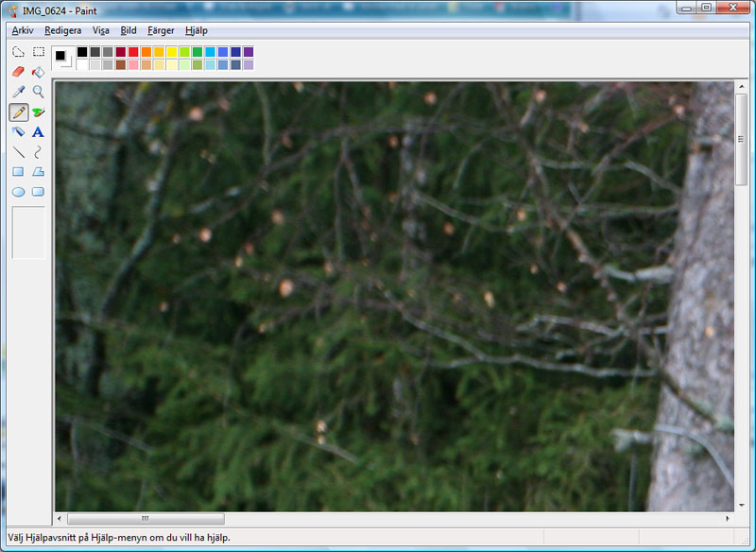Click the vertical scrollbar down arrow

click(x=741, y=505)
